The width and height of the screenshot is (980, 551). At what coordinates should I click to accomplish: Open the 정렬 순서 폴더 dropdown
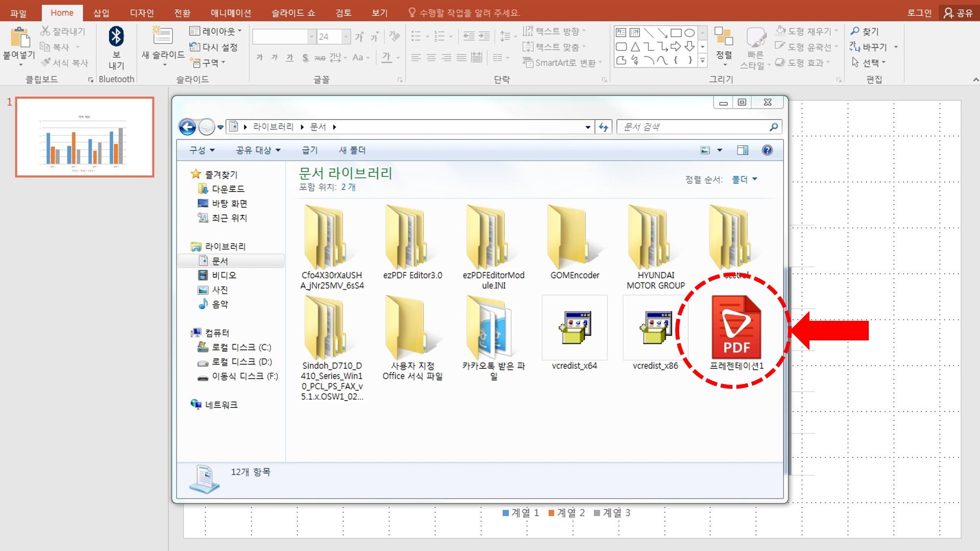tap(744, 180)
